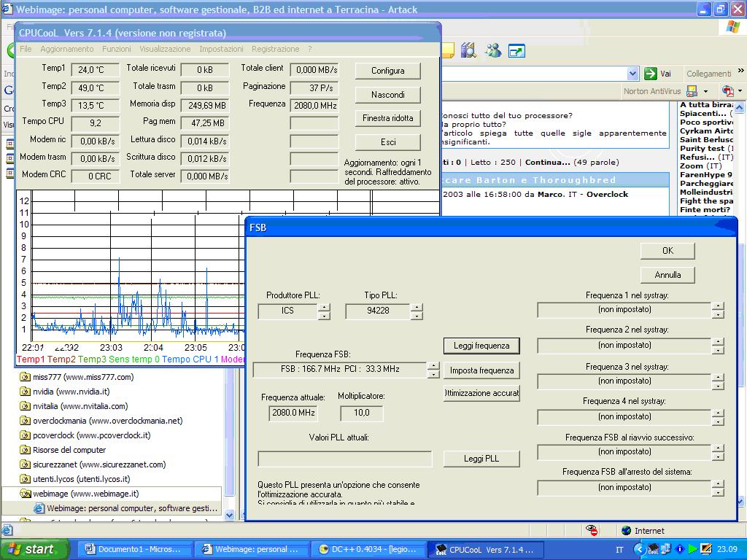Click the Frequenza 2 nel systray spinner

coord(718,345)
